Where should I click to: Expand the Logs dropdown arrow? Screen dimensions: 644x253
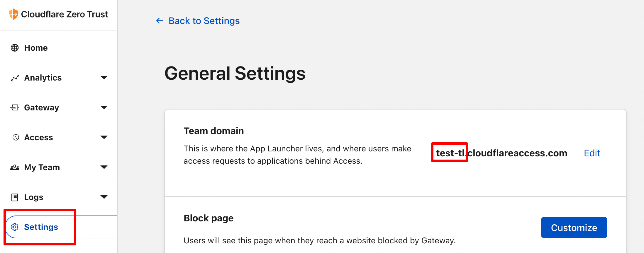pyautogui.click(x=104, y=197)
